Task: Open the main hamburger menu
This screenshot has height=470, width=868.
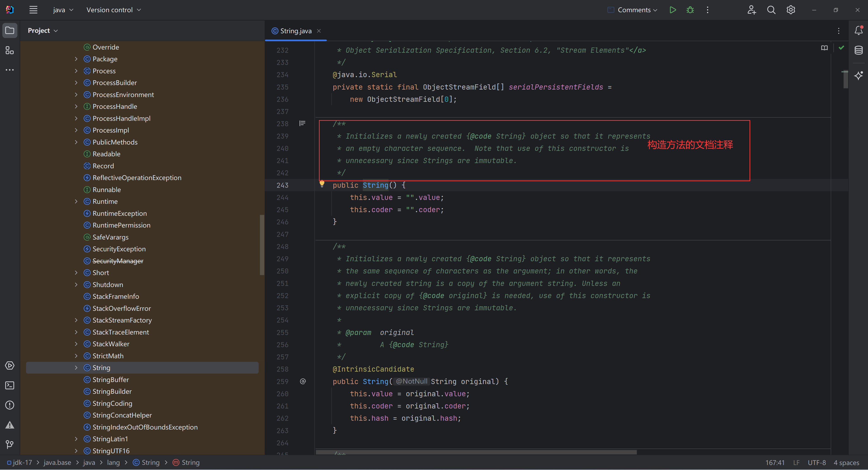Action: coord(33,10)
